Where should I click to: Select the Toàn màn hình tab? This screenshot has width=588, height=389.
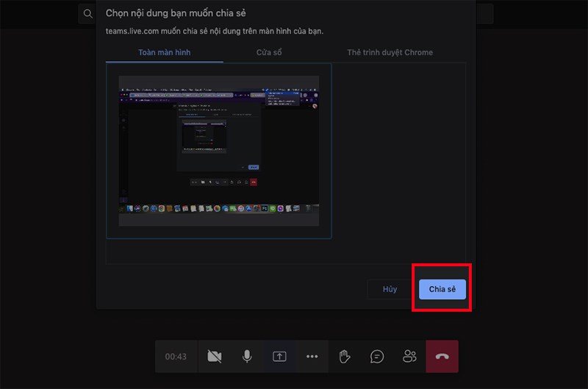[164, 52]
